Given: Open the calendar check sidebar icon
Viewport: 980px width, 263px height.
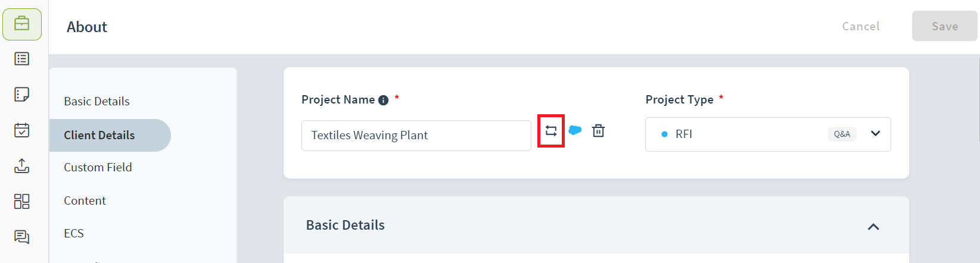Looking at the screenshot, I should 22,130.
